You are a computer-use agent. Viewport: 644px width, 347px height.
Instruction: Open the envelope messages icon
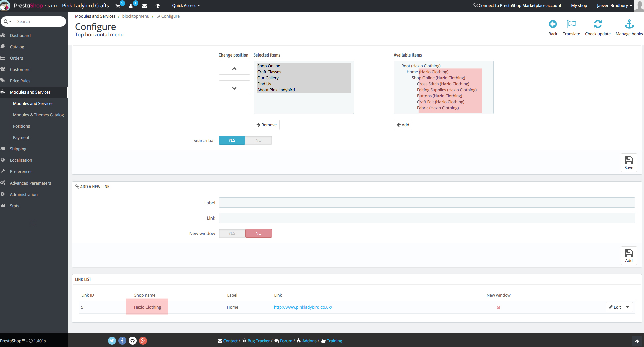tap(144, 6)
